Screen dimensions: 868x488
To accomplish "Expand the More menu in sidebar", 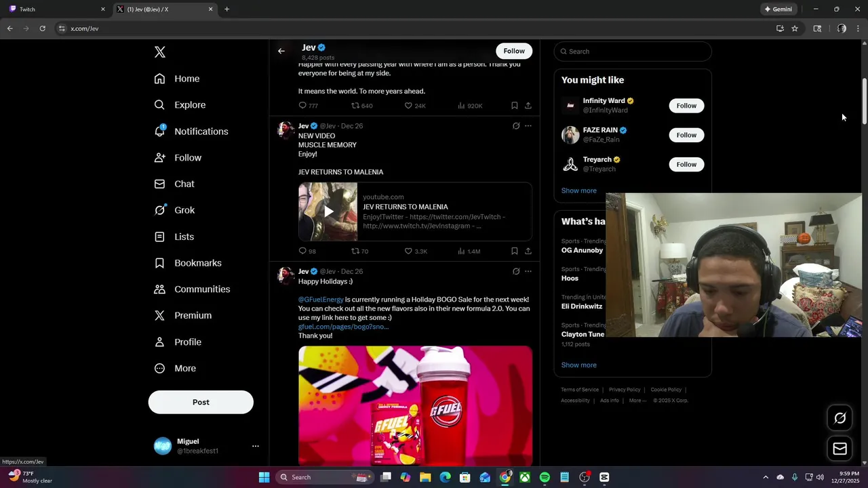I will point(175,369).
